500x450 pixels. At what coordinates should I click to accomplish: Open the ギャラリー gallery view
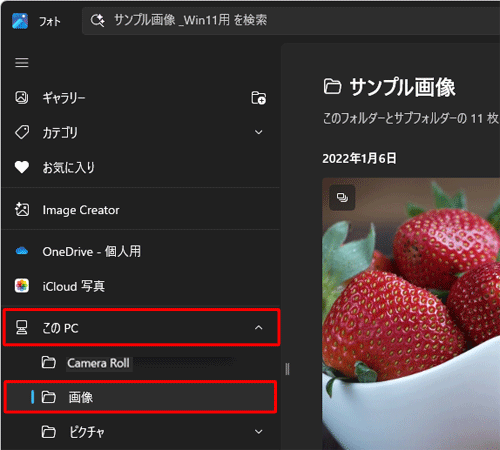140,98
